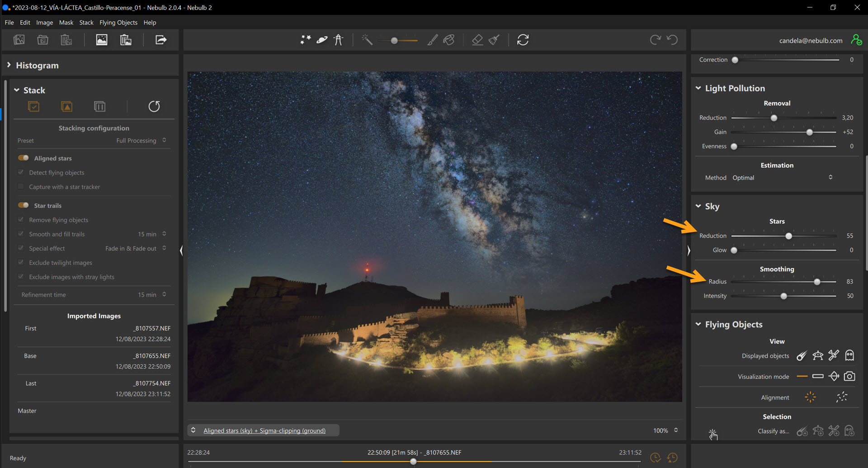Click the export image icon in left toolbar
This screenshot has height=468, width=868.
point(160,40)
